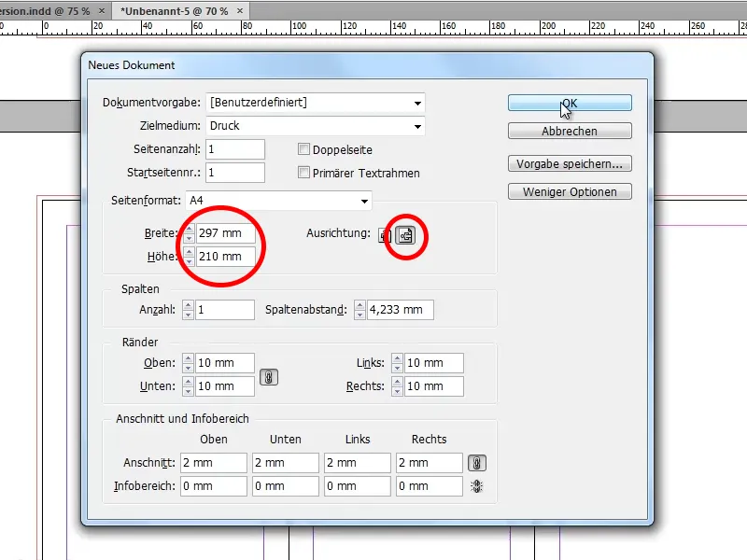Click Weniger Optionen button
The height and width of the screenshot is (560, 747).
(x=570, y=191)
